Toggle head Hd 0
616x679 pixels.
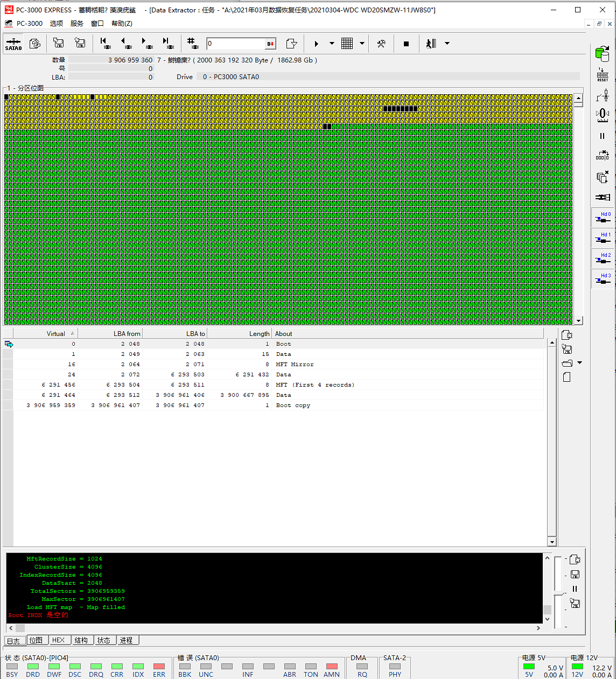(603, 218)
